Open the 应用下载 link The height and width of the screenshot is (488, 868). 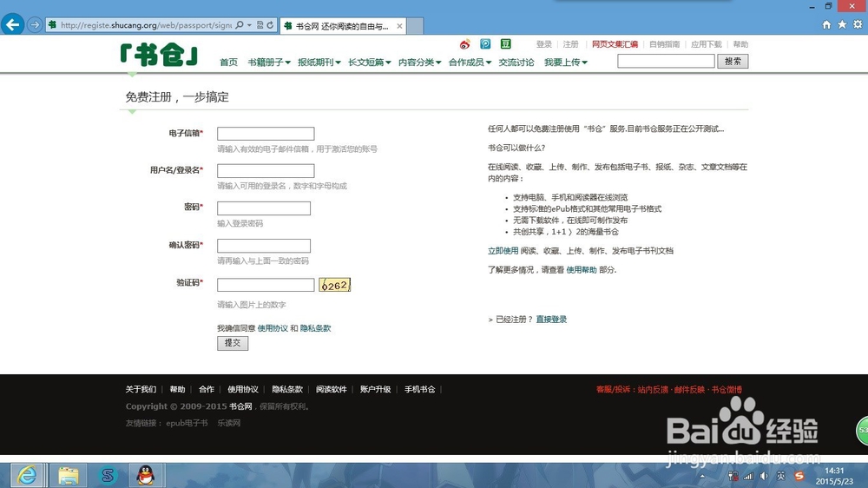(x=707, y=44)
